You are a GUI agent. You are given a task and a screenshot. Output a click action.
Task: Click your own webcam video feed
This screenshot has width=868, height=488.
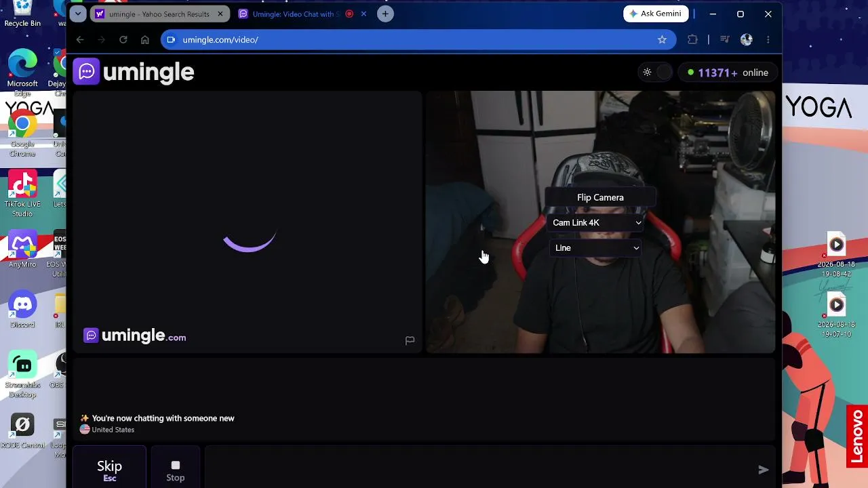(x=600, y=222)
